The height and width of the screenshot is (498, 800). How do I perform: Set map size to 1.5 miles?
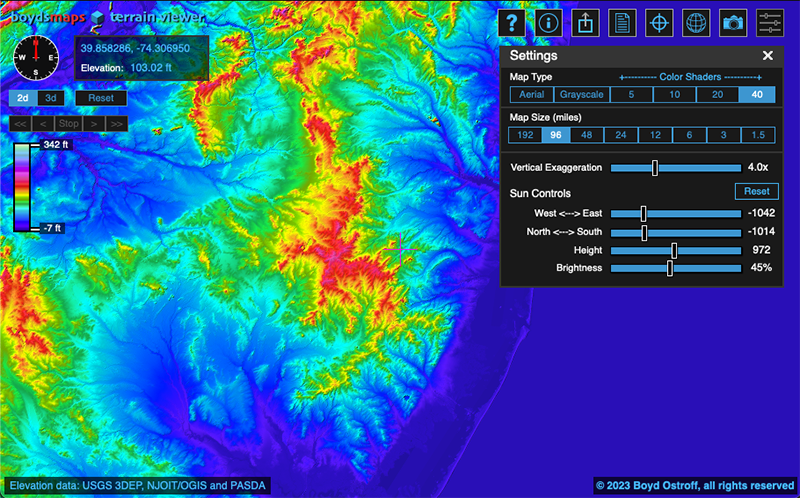[758, 135]
